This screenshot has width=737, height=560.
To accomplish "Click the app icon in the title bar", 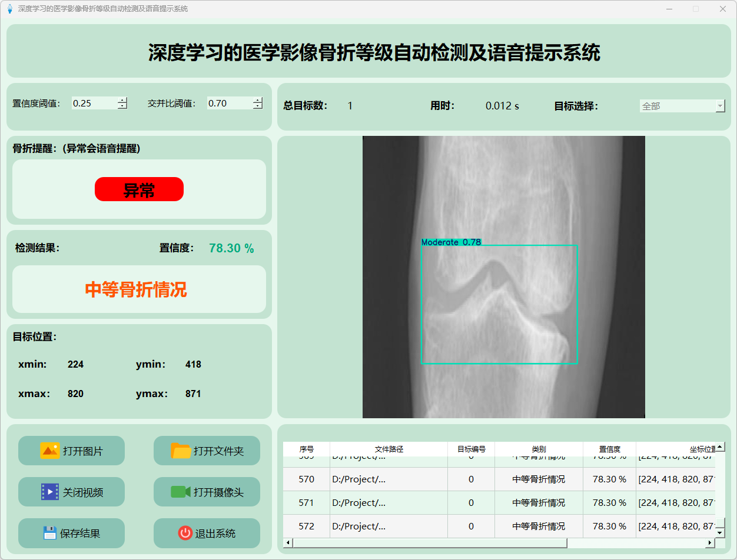I will pos(9,9).
